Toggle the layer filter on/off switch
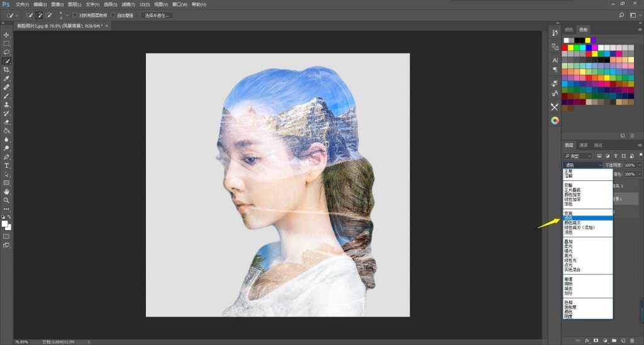The width and height of the screenshot is (644, 345). [640, 155]
